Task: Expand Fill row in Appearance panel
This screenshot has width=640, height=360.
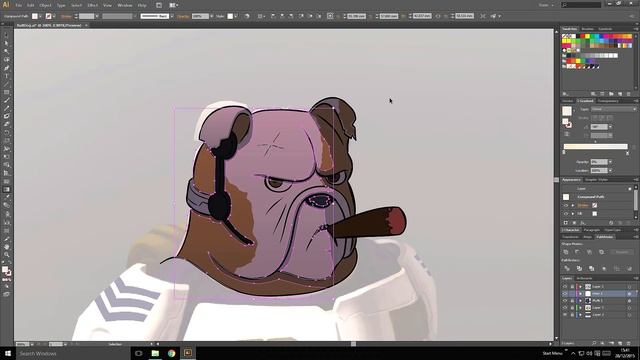Action: (573, 213)
